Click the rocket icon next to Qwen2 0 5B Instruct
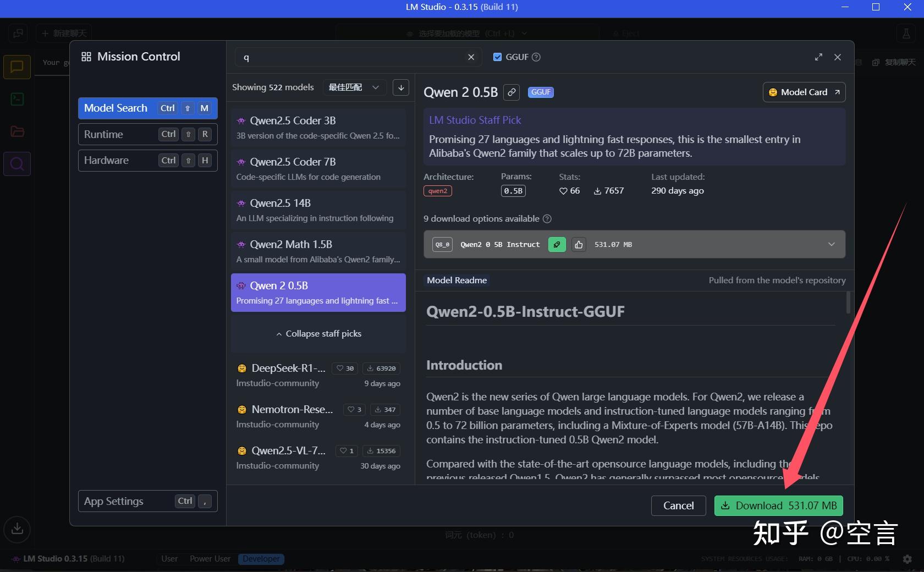This screenshot has width=924, height=572. click(556, 244)
